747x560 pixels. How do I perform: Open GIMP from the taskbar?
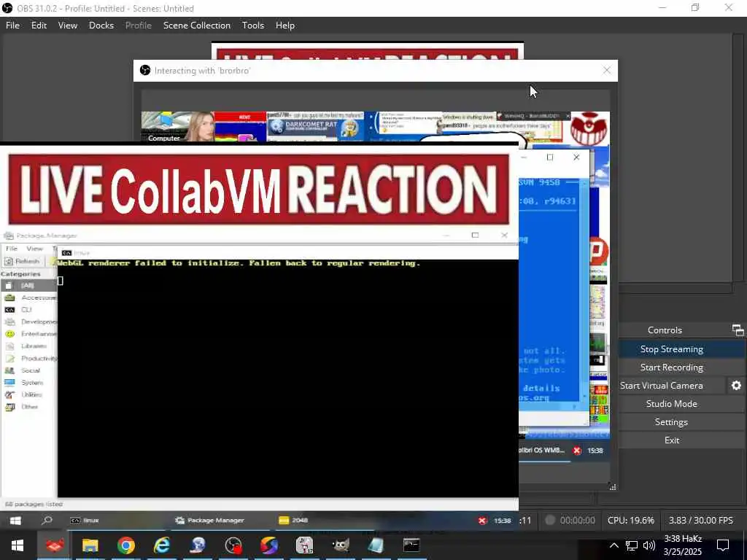(340, 545)
